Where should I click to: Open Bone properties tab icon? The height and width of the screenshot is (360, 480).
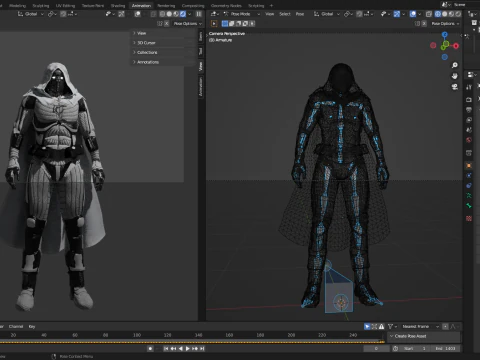click(x=469, y=206)
